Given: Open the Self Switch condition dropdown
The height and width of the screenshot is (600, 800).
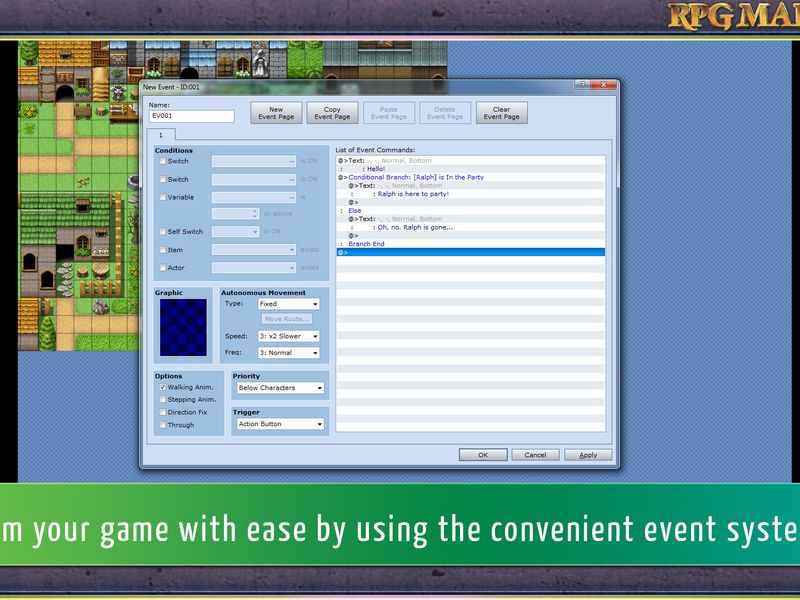Looking at the screenshot, I should pos(236,232).
